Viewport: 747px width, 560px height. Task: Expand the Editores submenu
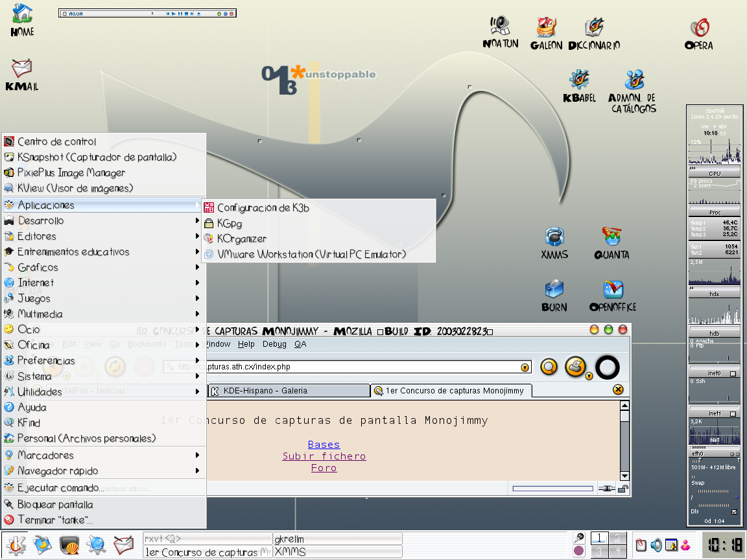pos(104,236)
